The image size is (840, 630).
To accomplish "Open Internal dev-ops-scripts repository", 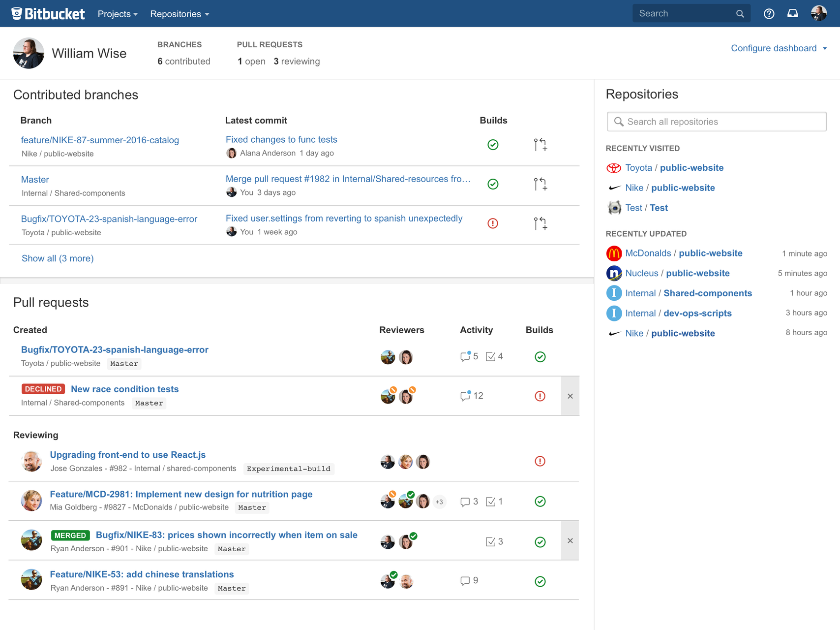I will click(x=697, y=313).
